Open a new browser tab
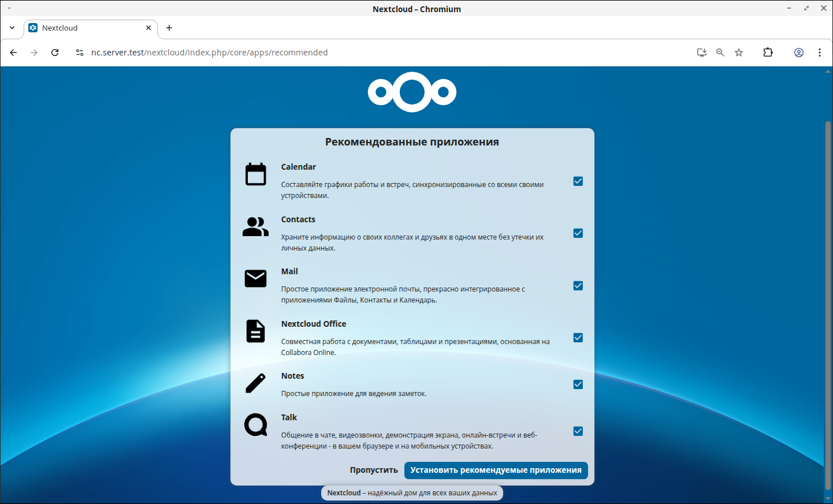The image size is (833, 504). pos(169,28)
